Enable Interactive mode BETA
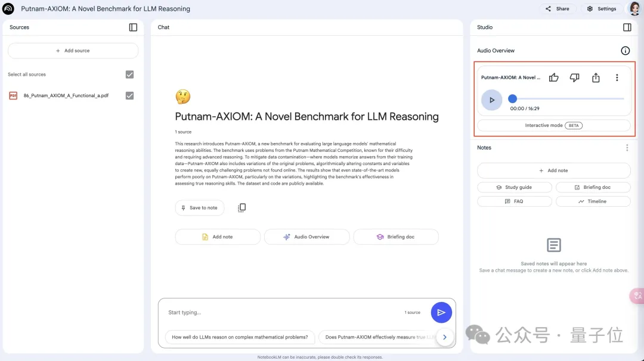644x361 pixels. point(553,126)
